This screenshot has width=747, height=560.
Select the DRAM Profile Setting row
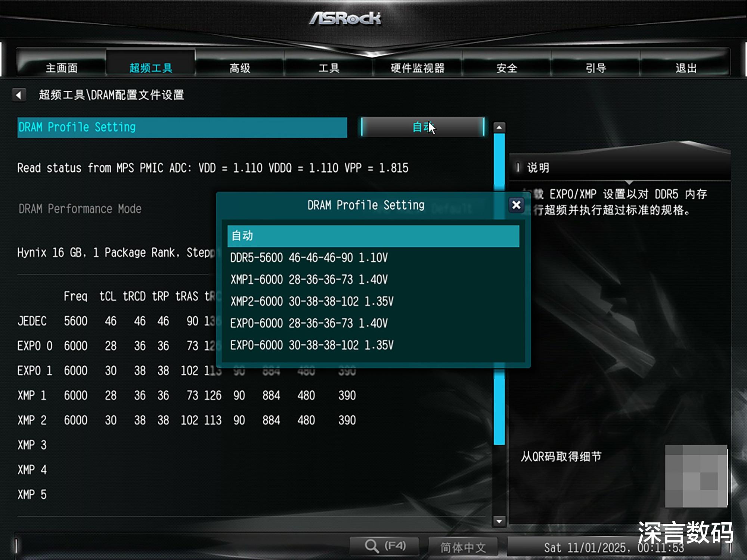click(182, 127)
